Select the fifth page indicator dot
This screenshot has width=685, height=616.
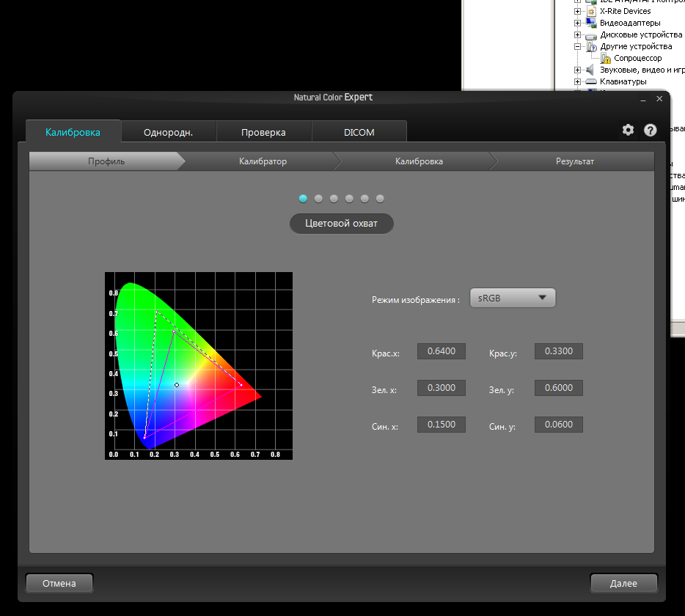(x=365, y=199)
